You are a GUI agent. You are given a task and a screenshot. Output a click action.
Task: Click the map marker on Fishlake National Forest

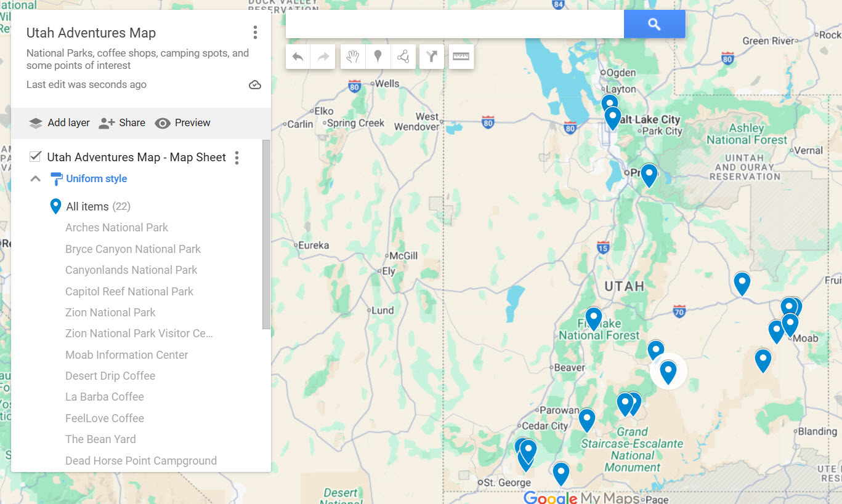[593, 319]
